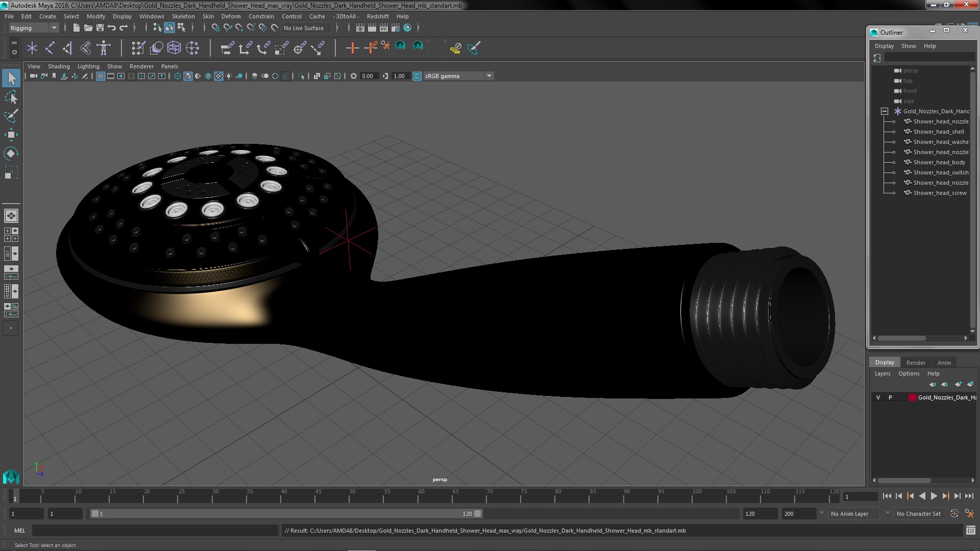Open the sRGB gamma dropdown
The image size is (980, 551).
point(489,76)
